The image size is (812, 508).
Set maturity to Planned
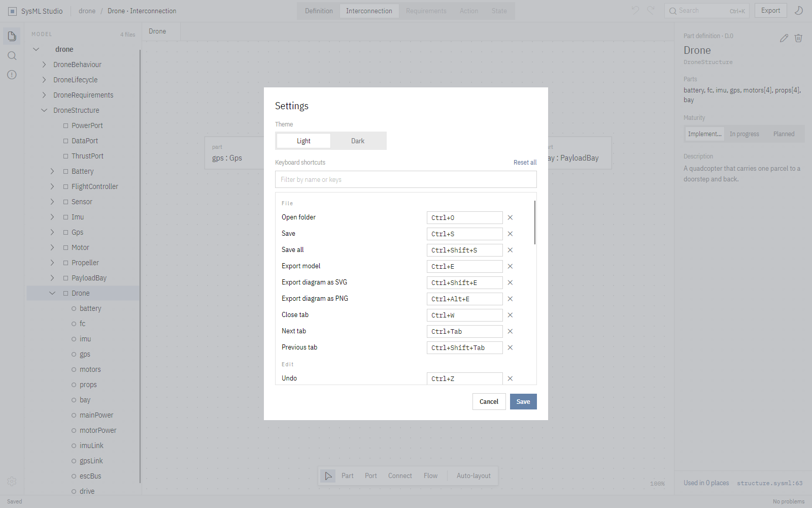tap(784, 134)
